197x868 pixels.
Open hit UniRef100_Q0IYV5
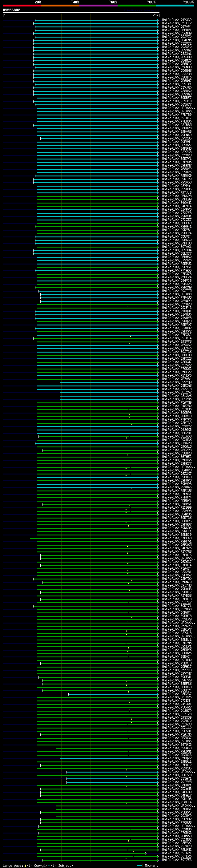pos(176,782)
